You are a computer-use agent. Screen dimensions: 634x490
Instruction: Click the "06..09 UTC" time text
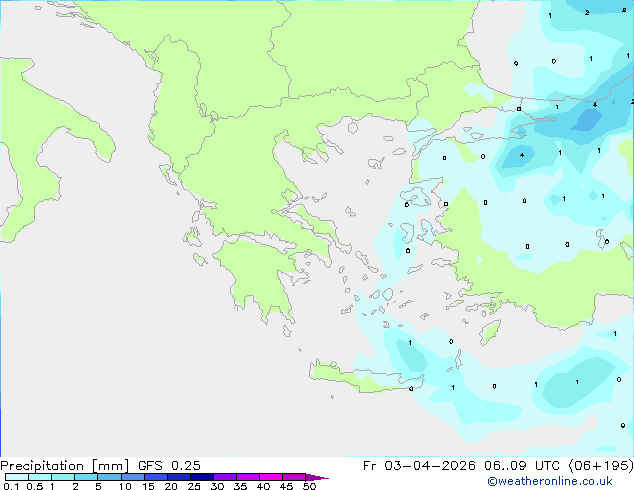(x=522, y=466)
